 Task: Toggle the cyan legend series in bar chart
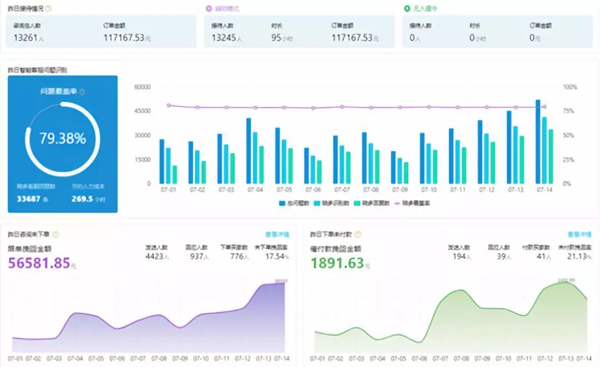(331, 203)
